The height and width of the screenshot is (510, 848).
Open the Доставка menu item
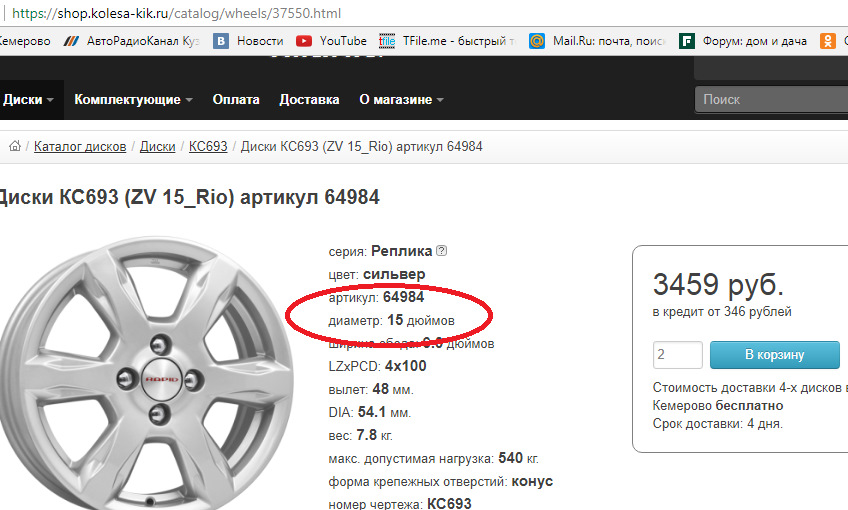point(309,100)
